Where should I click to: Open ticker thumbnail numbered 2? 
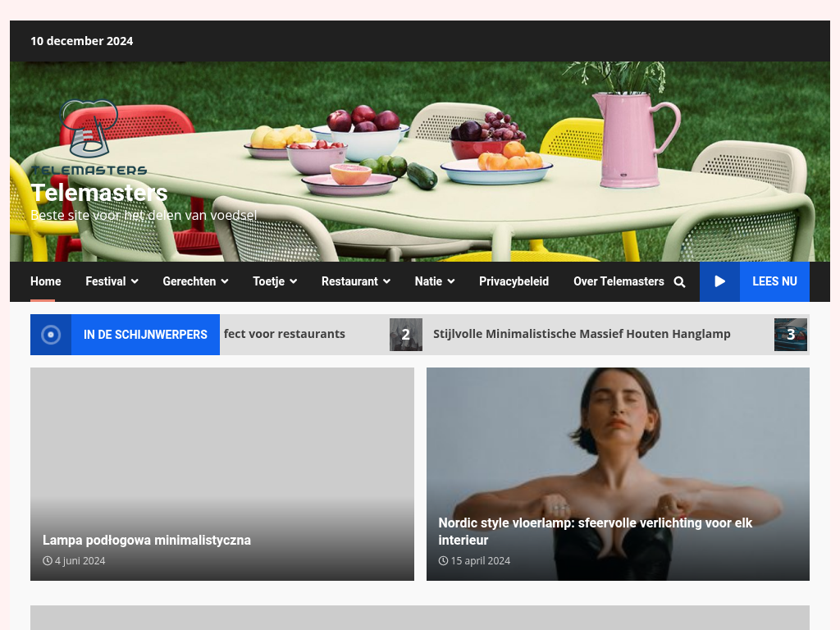tap(405, 335)
